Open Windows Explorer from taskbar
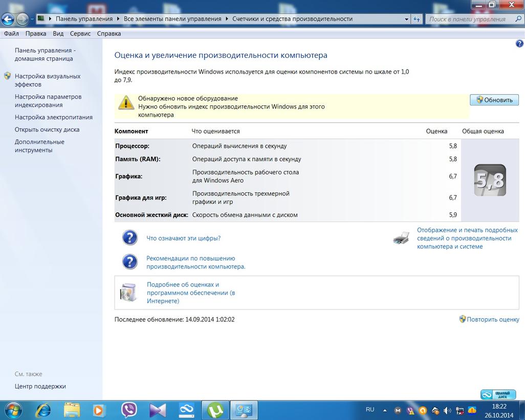Image resolution: width=525 pixels, height=420 pixels. (72, 410)
